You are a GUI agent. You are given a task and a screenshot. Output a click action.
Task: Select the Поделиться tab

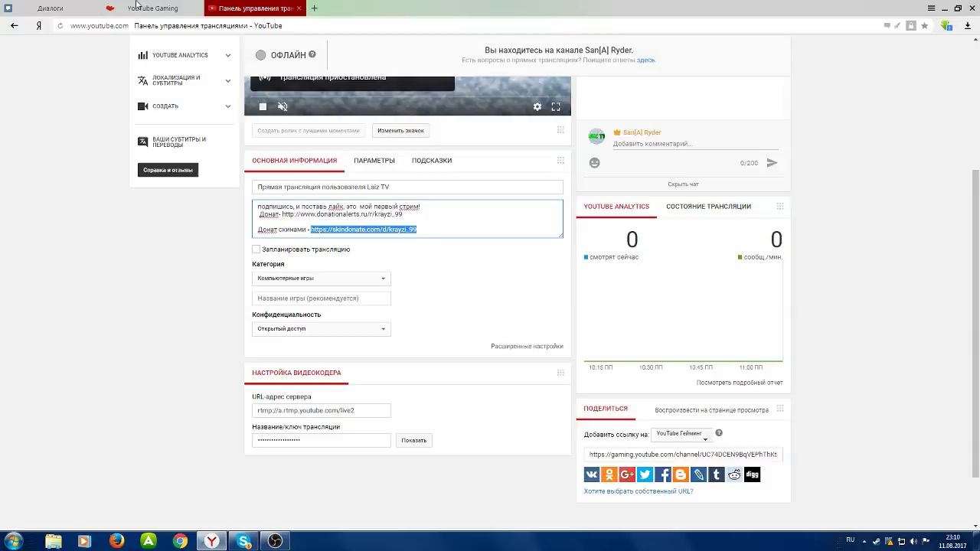(606, 409)
